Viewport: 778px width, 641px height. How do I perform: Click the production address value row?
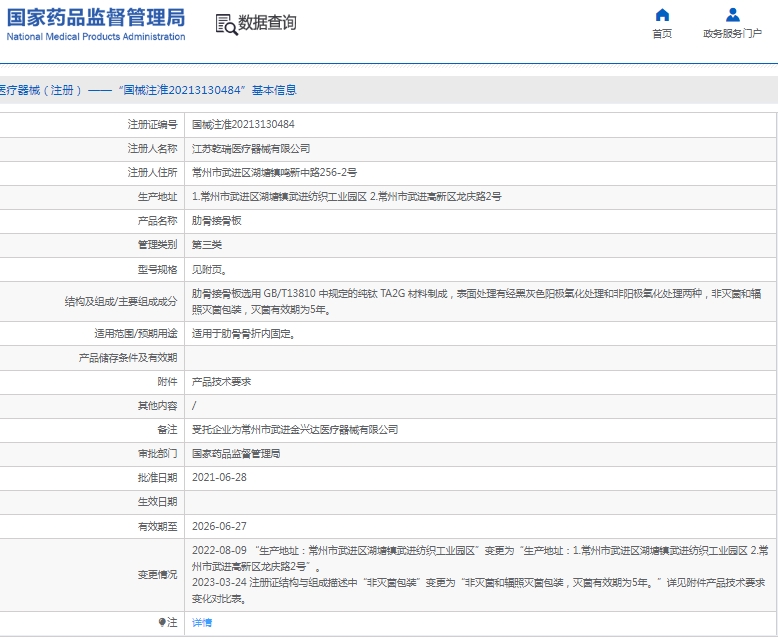tap(346, 196)
